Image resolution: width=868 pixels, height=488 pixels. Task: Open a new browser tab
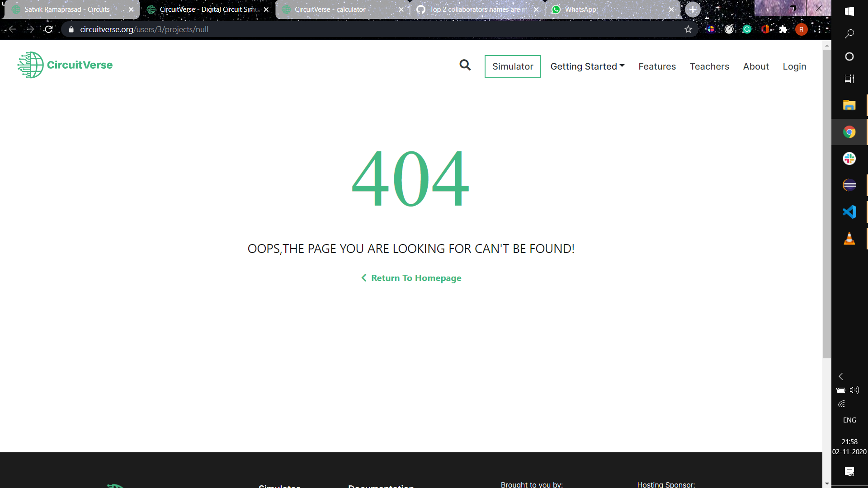693,9
